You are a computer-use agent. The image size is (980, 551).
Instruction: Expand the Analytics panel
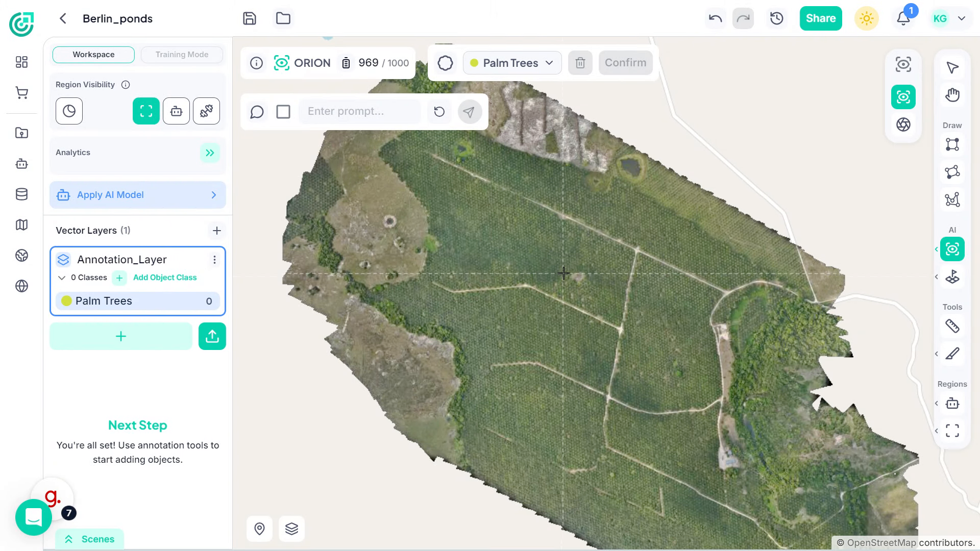(210, 153)
